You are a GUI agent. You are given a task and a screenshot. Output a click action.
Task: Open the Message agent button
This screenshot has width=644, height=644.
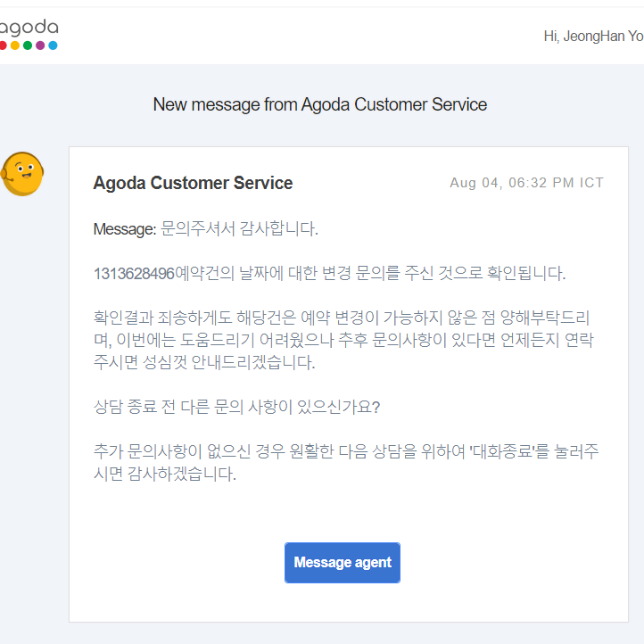(343, 562)
